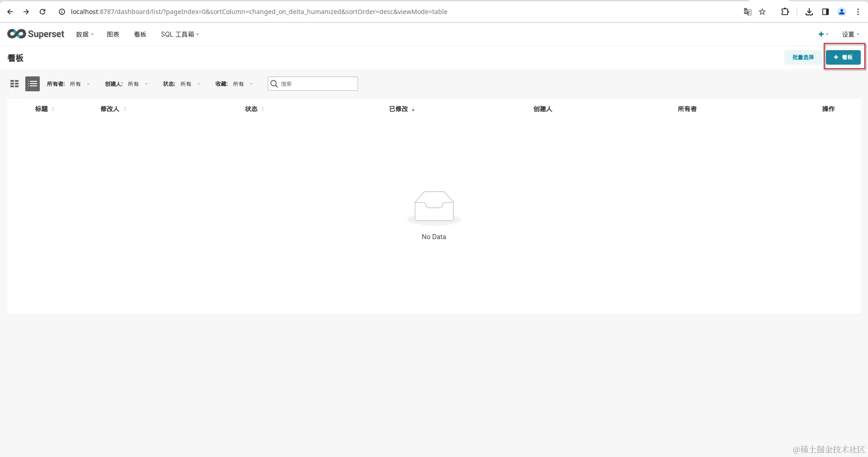
Task: Sort by 已修改 column
Action: [402, 109]
